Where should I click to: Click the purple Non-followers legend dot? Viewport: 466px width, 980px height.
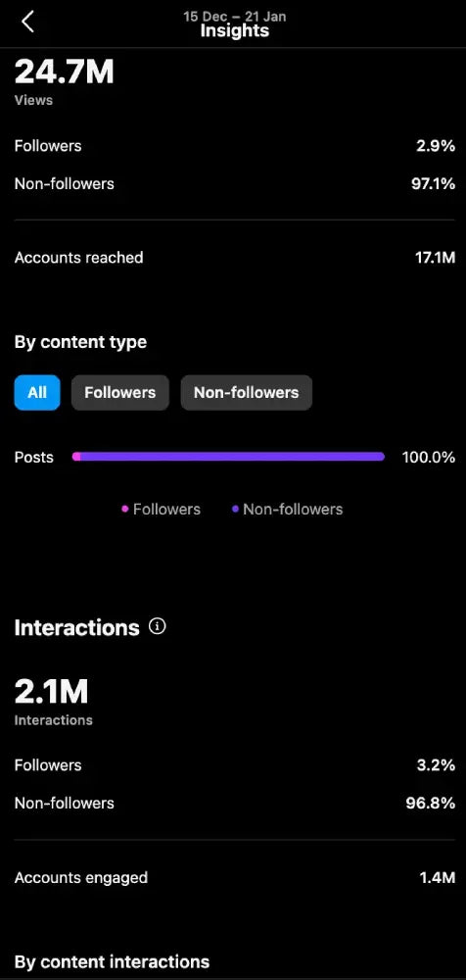236,510
